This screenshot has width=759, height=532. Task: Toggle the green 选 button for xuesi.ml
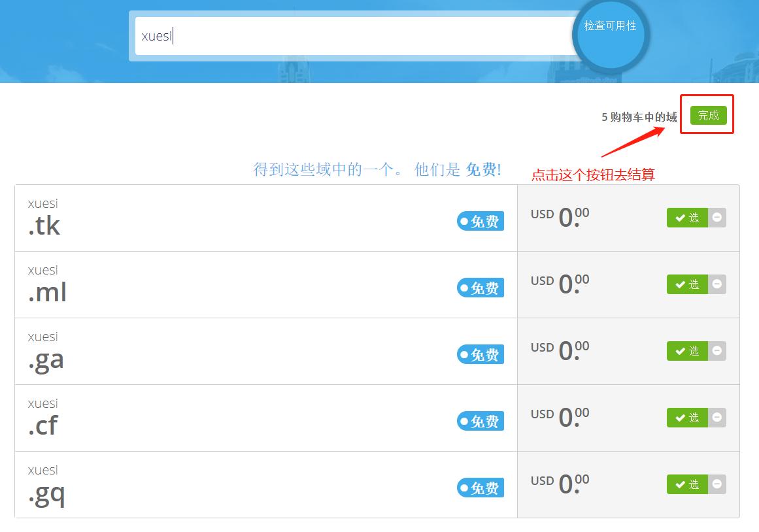pos(687,284)
